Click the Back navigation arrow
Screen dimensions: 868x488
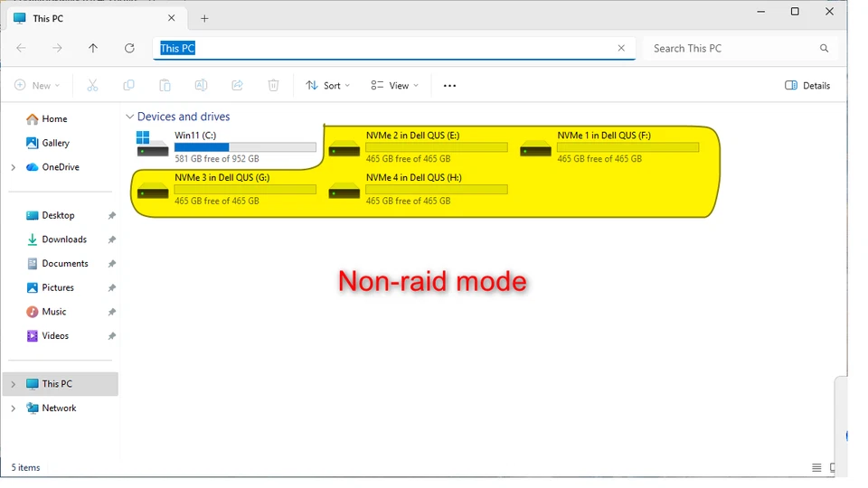point(21,48)
